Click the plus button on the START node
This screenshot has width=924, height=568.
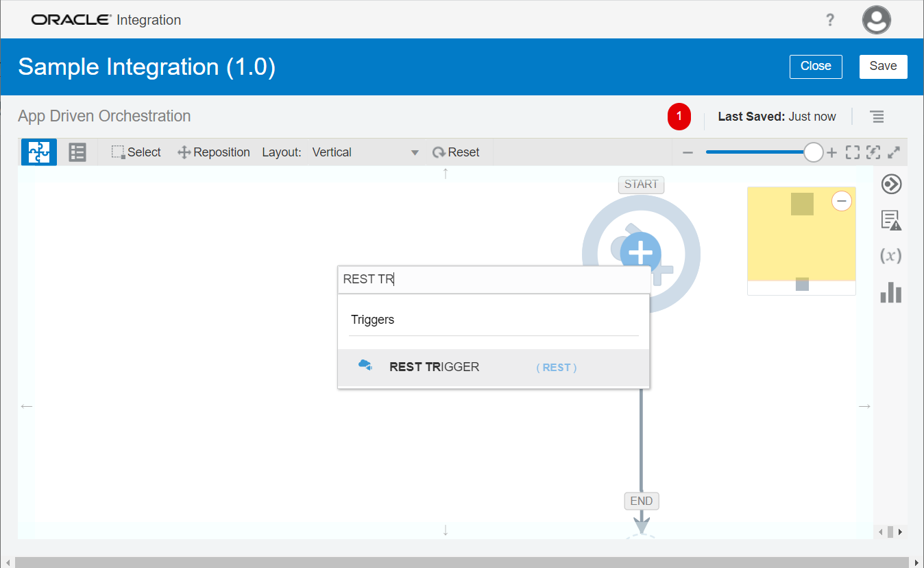(x=640, y=252)
